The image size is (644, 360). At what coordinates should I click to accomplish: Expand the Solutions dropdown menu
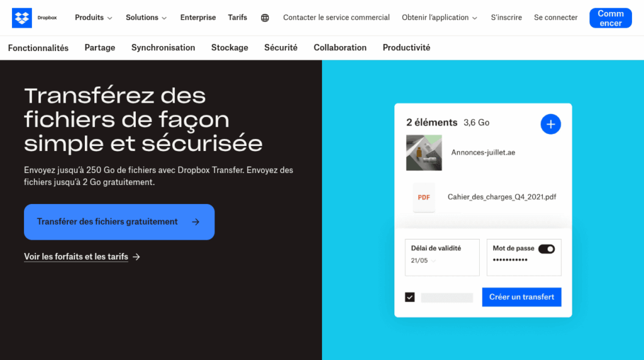coord(146,18)
